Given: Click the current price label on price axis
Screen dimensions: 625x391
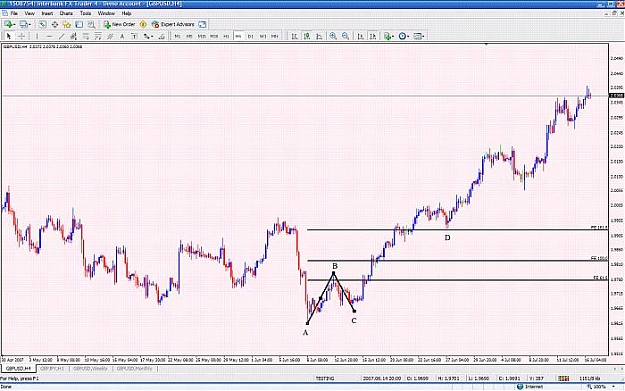Looking at the screenshot, I should (x=616, y=96).
